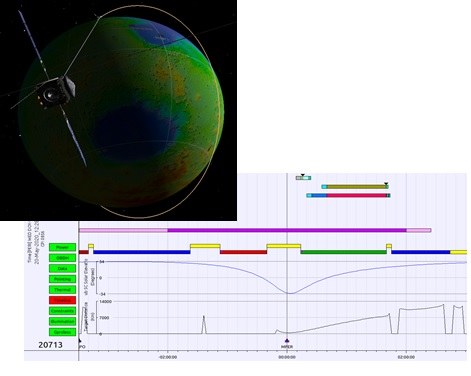The width and height of the screenshot is (471, 376).
Task: Select the long purple timeline bar
Action: coord(287,230)
